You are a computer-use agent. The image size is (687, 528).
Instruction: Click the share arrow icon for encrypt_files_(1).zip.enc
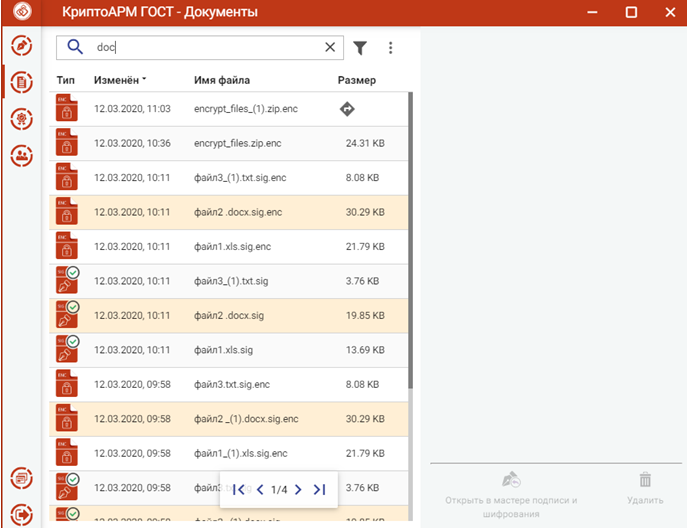point(347,109)
